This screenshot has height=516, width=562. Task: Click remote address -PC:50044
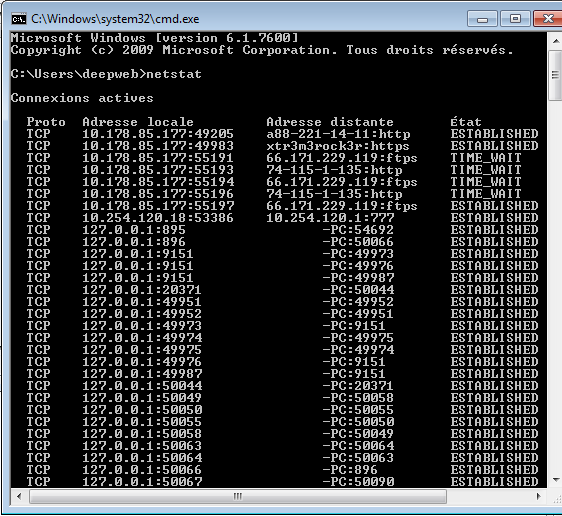pyautogui.click(x=358, y=290)
